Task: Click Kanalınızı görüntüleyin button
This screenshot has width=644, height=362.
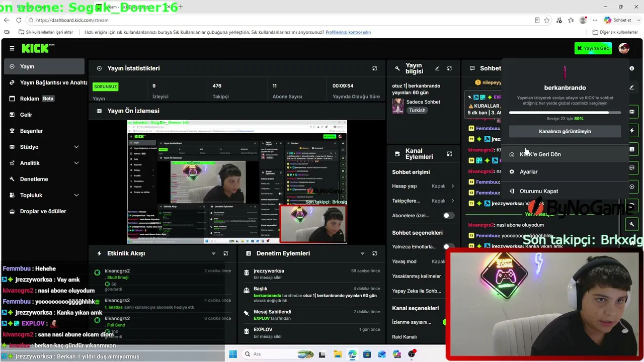Action: (565, 131)
